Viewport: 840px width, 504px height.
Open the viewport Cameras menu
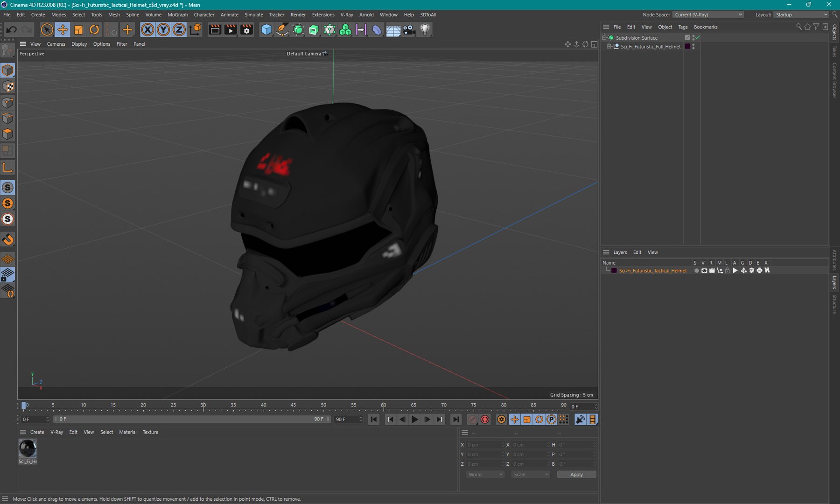(56, 44)
